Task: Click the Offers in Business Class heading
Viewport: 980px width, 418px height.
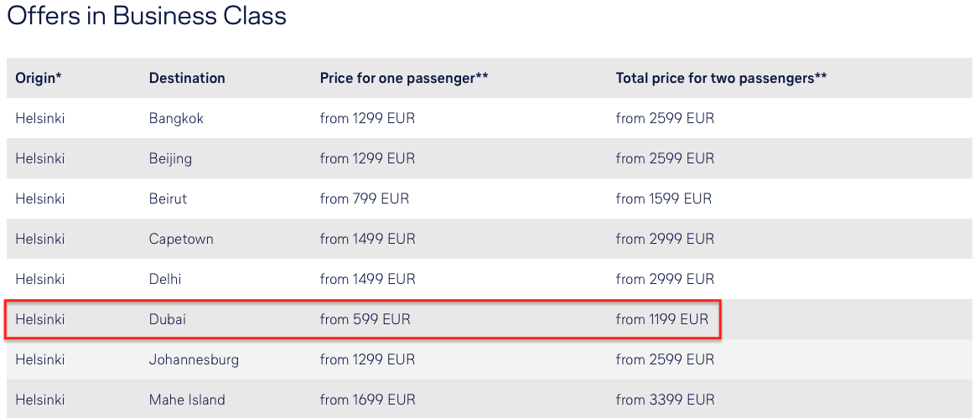Action: click(147, 15)
